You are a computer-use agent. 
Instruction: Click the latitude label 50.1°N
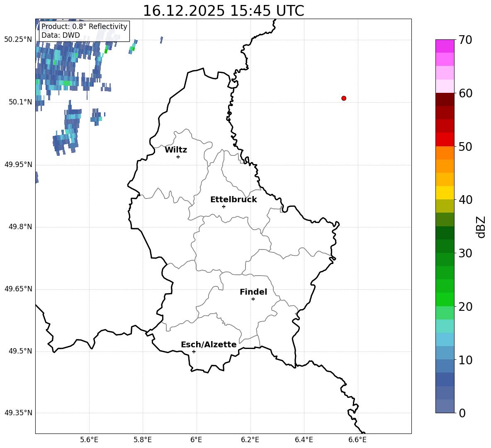tap(20, 102)
